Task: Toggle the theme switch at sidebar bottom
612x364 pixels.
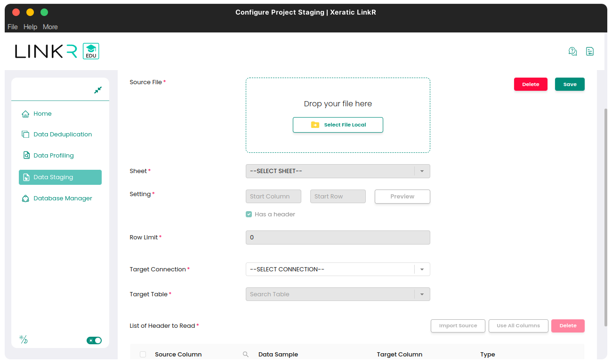Action: (x=94, y=340)
